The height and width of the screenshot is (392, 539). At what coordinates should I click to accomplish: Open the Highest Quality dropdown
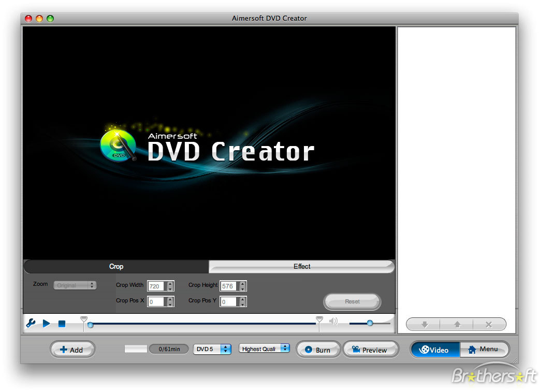[x=264, y=349]
